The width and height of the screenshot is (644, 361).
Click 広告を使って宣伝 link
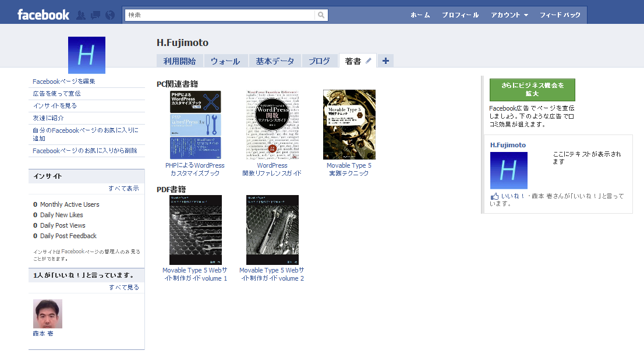pos(56,94)
